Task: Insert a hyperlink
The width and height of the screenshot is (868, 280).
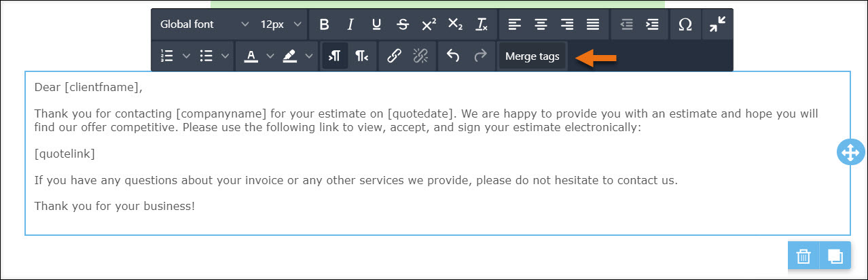Action: [394, 56]
